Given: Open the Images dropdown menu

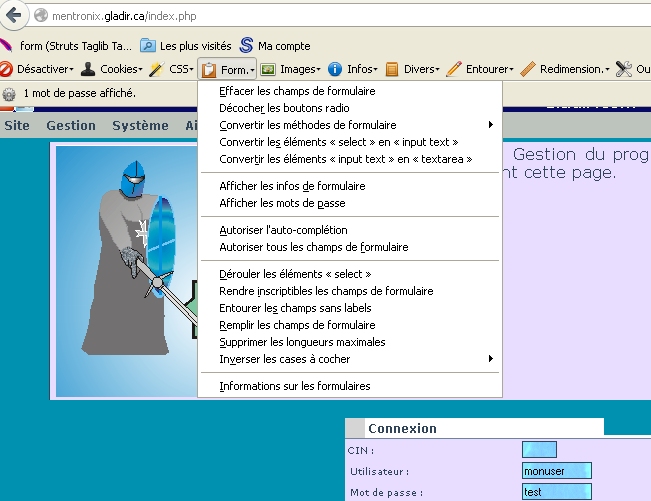Looking at the screenshot, I should point(300,69).
